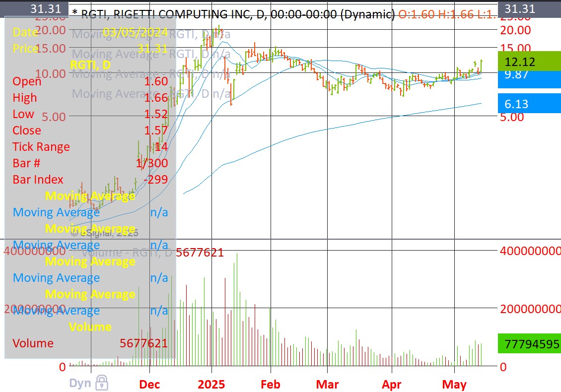Select the Bar # 1/300 row
Viewport: 561px width, 392px height.
[x=90, y=163]
